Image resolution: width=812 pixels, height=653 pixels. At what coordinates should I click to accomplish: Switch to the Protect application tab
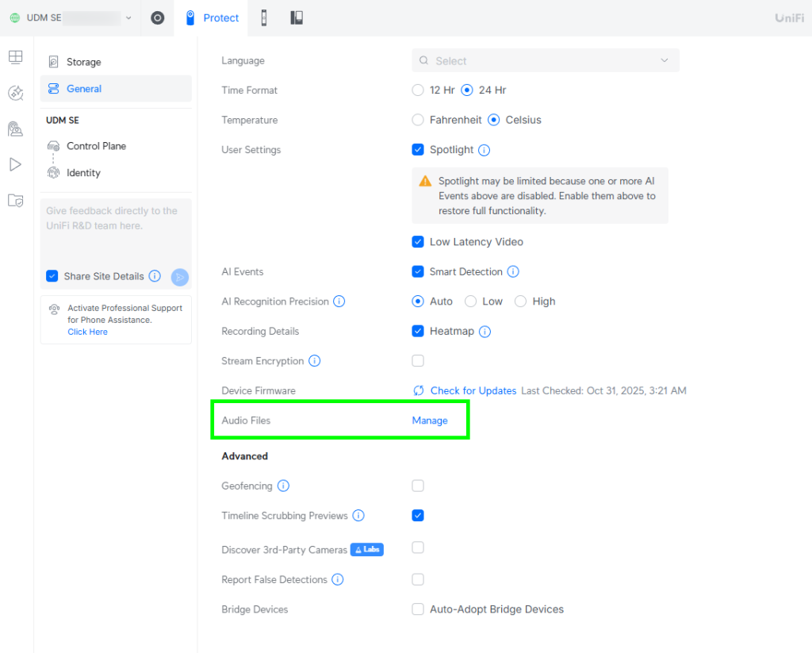point(212,18)
